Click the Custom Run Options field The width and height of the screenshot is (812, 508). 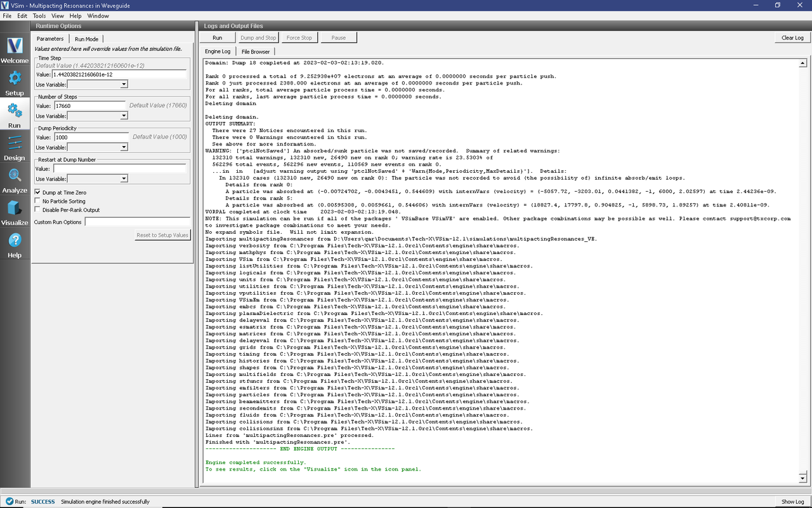coord(137,222)
